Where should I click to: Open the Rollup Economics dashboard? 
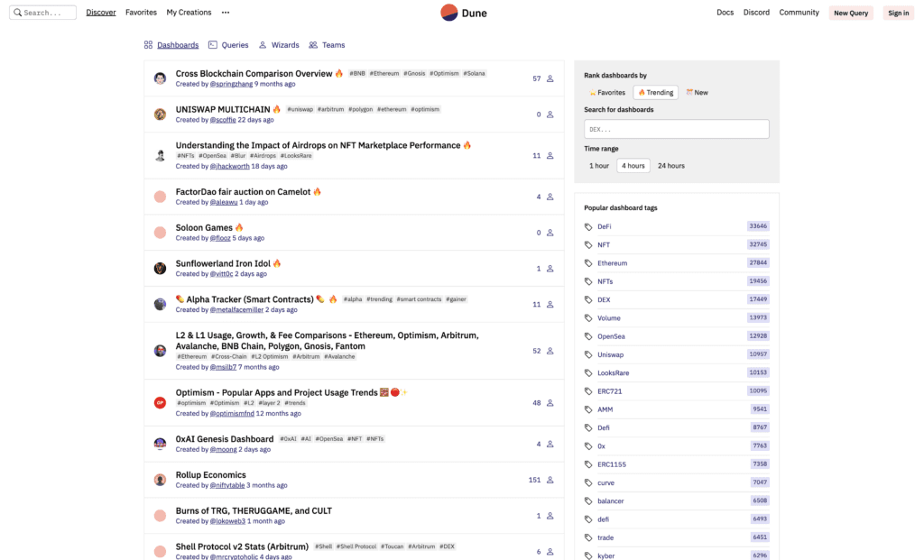point(210,475)
